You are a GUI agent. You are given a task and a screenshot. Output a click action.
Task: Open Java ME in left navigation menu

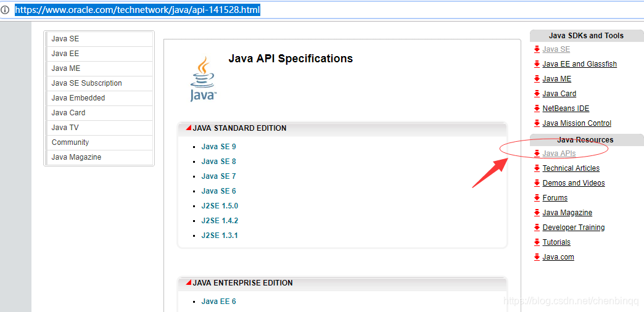click(99, 68)
